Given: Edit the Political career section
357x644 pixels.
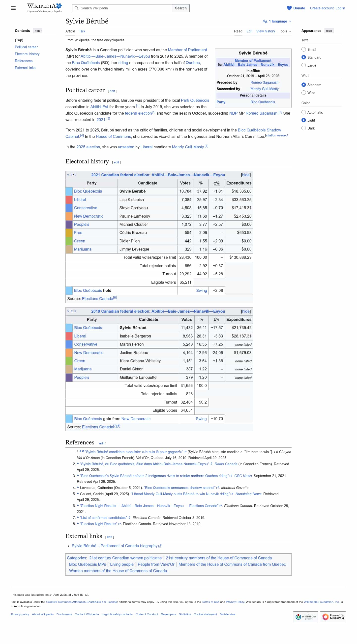Looking at the screenshot, I should point(112,91).
